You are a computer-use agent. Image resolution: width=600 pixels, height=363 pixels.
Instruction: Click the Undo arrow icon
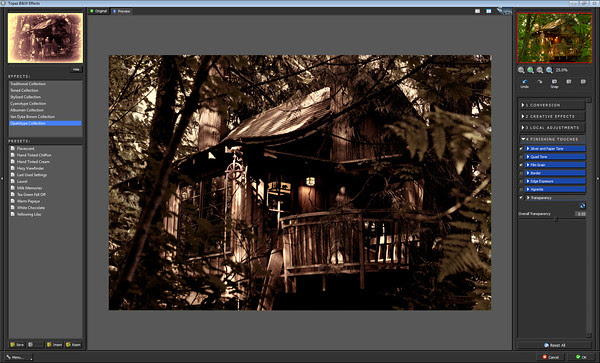point(525,82)
